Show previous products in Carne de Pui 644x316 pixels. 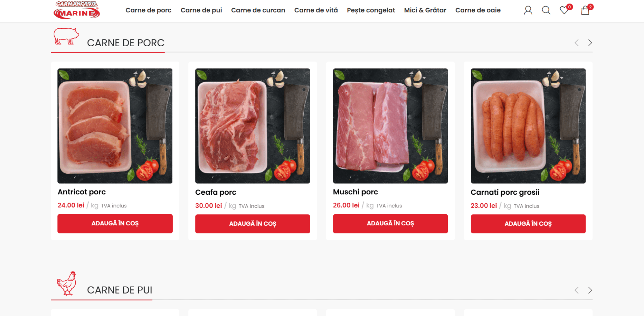[576, 290]
